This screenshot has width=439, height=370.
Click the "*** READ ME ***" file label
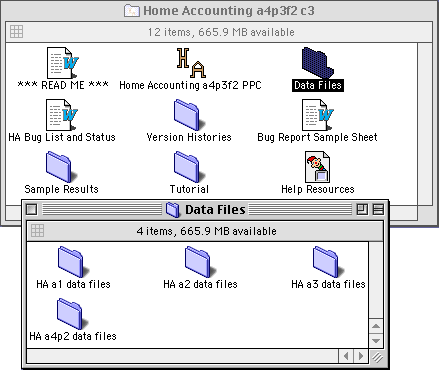(x=63, y=85)
